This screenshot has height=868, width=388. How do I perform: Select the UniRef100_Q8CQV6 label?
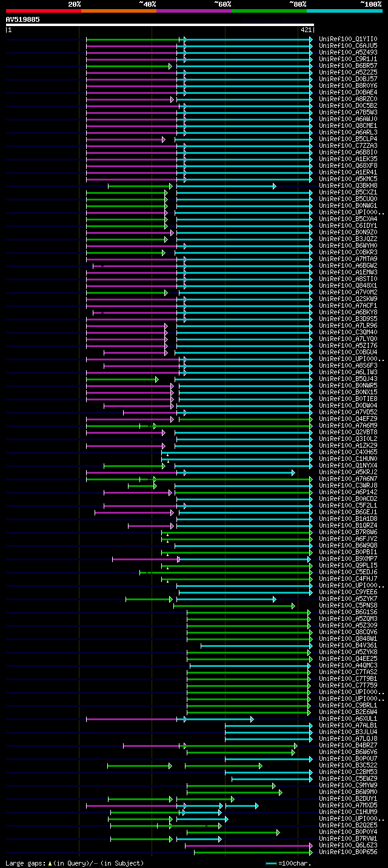[348, 632]
